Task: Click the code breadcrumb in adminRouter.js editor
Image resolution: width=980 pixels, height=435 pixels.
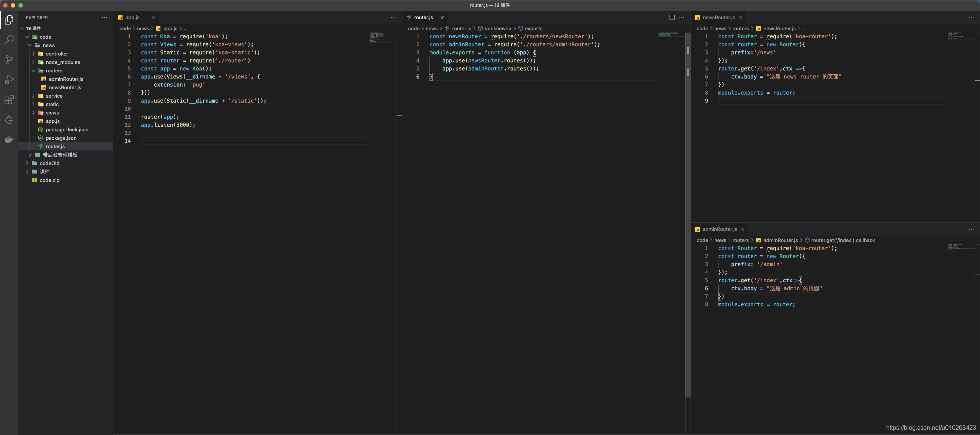Action: (702, 240)
